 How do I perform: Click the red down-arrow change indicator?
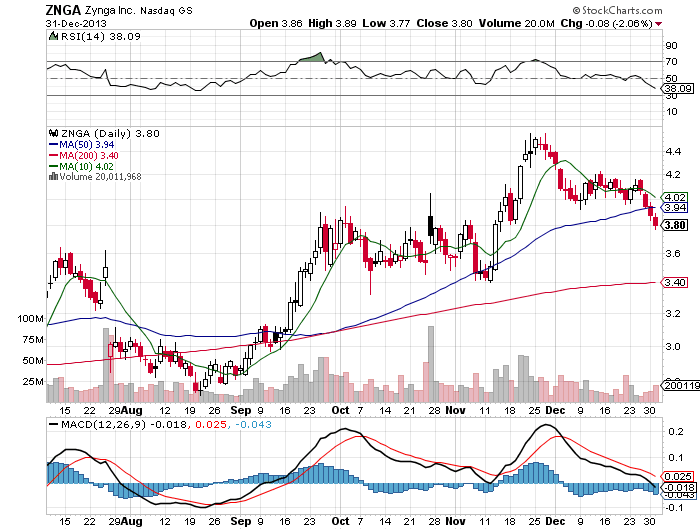point(658,24)
